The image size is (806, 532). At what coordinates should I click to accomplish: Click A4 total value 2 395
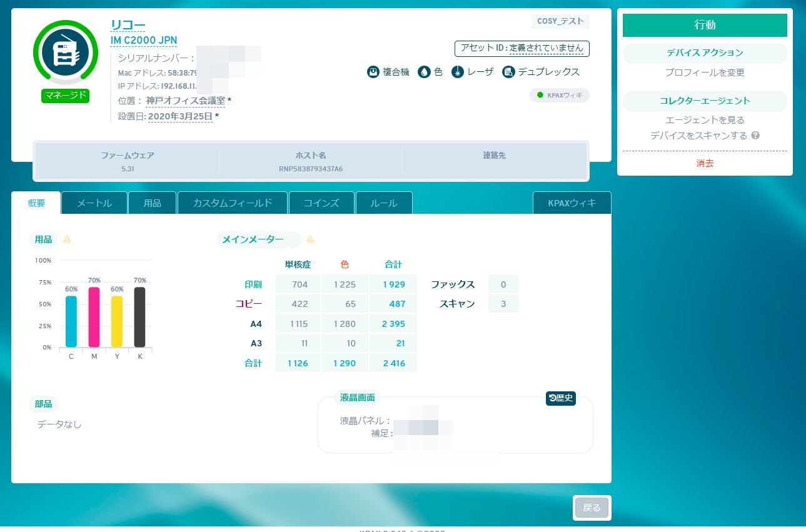(393, 324)
